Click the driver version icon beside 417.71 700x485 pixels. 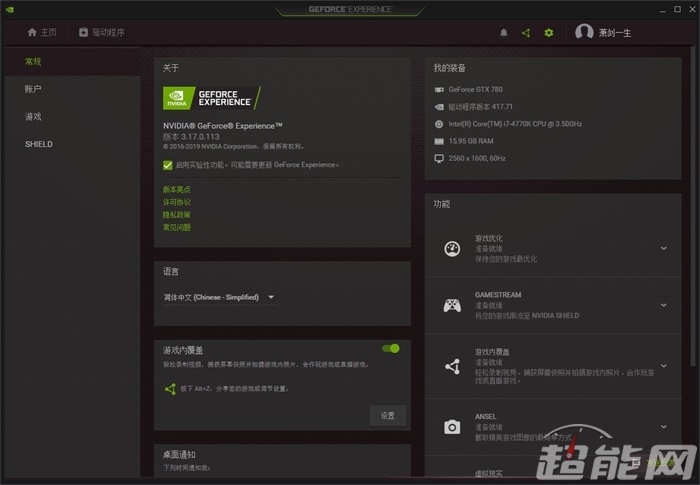[439, 107]
